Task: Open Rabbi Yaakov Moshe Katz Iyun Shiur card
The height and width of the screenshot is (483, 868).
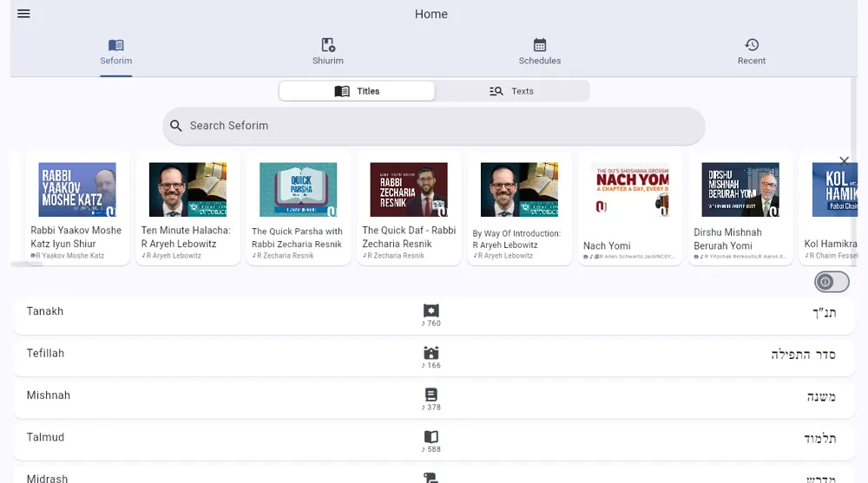Action: tap(77, 209)
